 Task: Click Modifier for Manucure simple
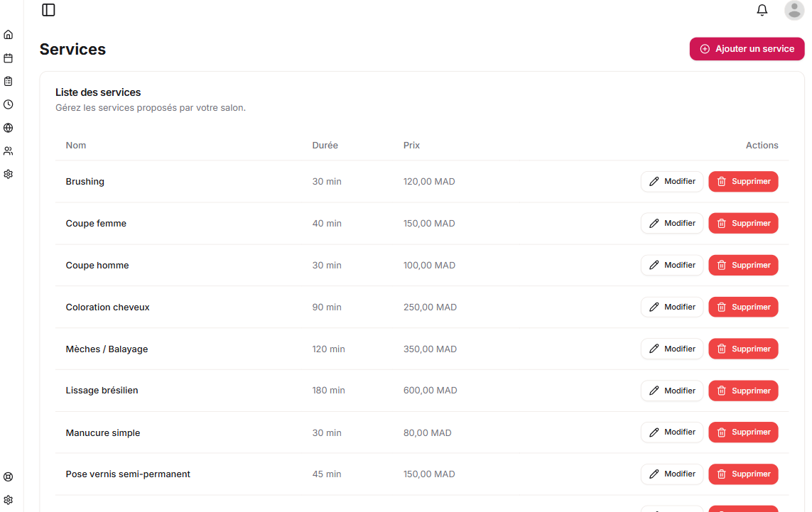(672, 432)
